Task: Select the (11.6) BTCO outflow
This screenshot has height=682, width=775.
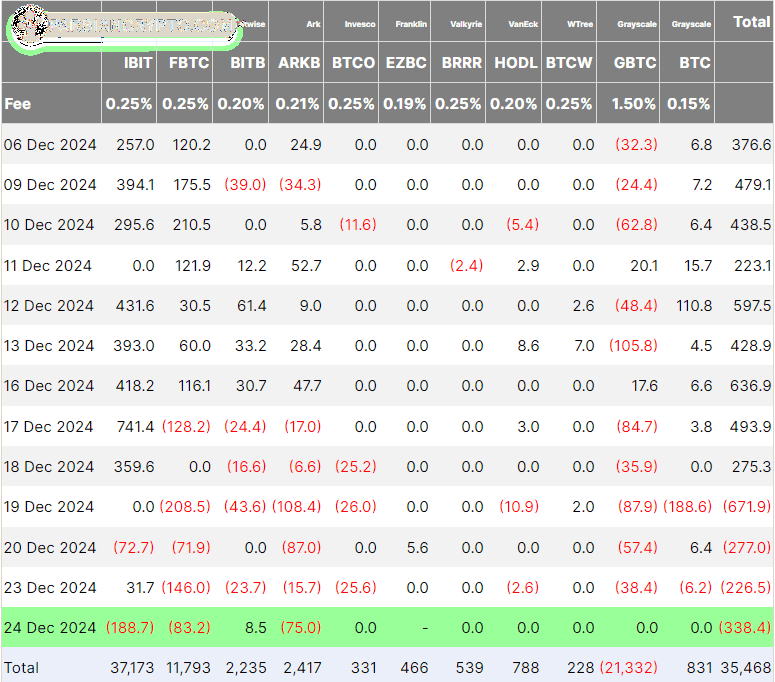Action: point(358,225)
